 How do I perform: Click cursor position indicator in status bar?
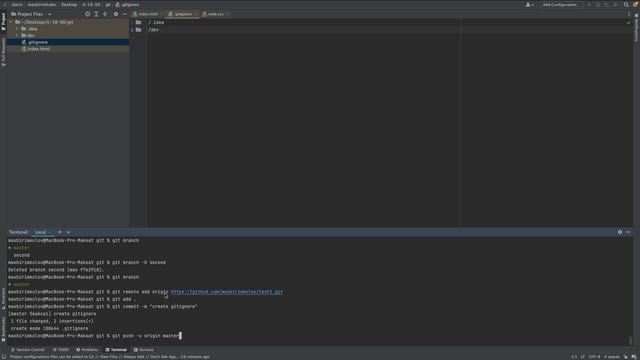coord(574,357)
